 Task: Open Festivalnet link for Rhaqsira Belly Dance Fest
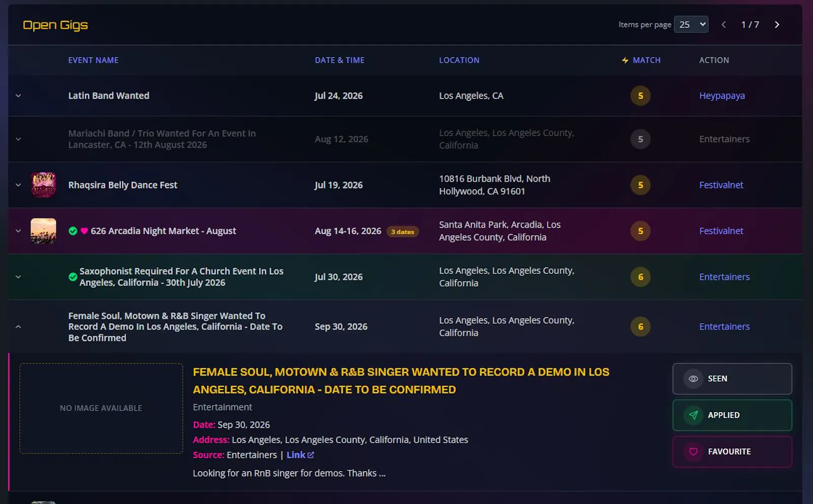click(721, 185)
